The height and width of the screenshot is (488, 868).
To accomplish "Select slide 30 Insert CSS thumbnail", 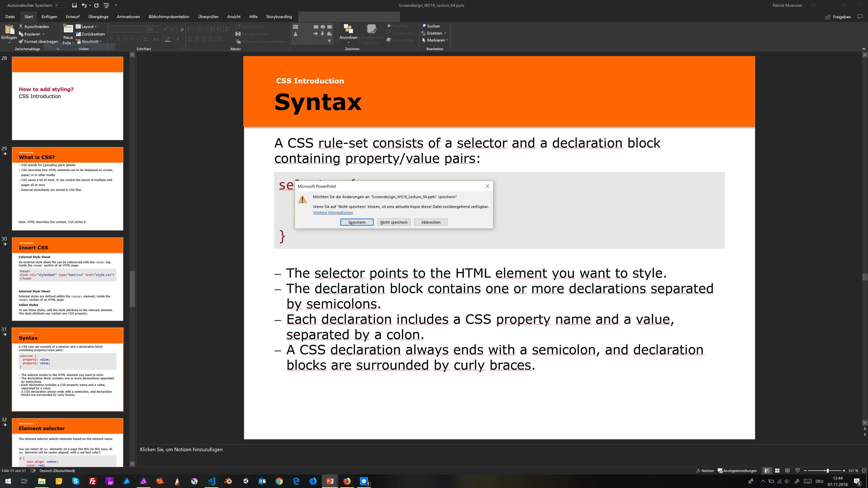I will (67, 279).
